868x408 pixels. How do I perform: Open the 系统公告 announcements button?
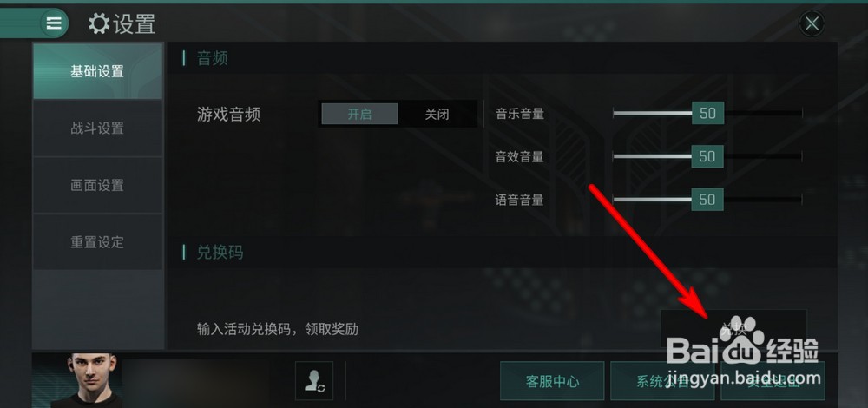pyautogui.click(x=662, y=381)
